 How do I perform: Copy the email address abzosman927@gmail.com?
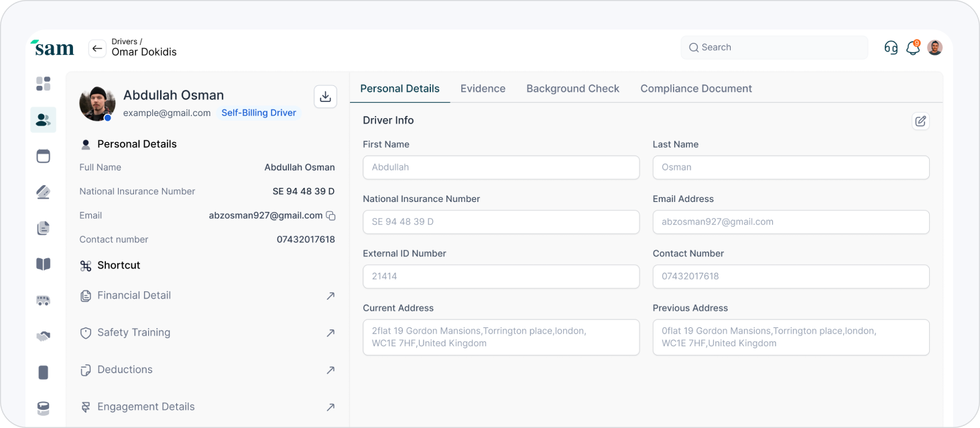pos(330,216)
